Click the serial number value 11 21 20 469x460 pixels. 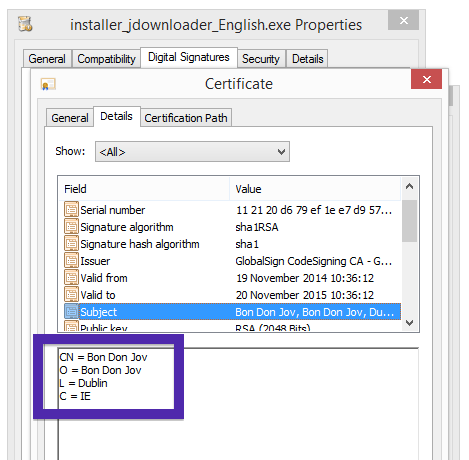pos(314,210)
